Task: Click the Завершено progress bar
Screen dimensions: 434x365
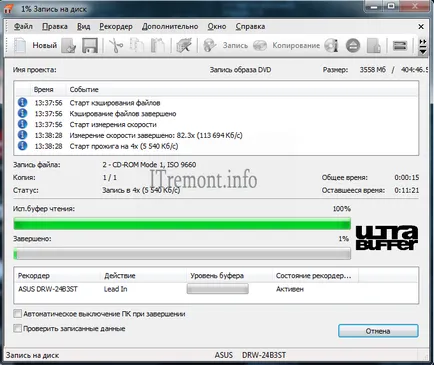Action: click(182, 254)
